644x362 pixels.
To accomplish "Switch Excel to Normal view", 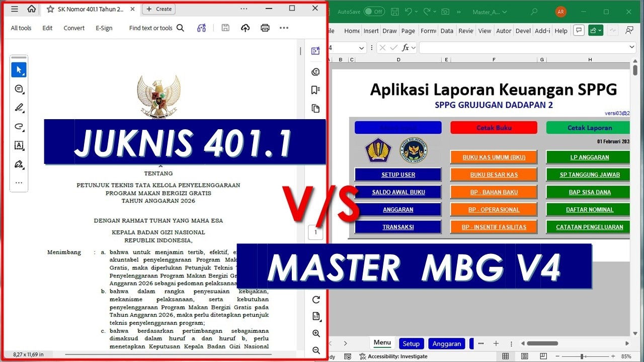I will 506,356.
